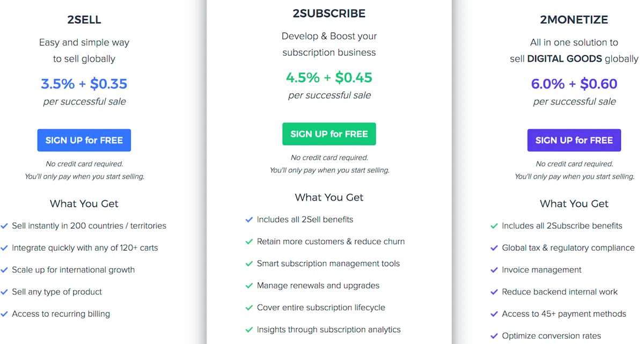Click the check icon beside 'Optimize conversion rates'
The height and width of the screenshot is (344, 644).
494,335
